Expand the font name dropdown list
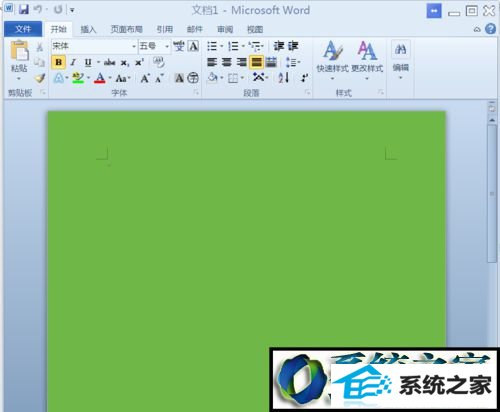 click(134, 46)
